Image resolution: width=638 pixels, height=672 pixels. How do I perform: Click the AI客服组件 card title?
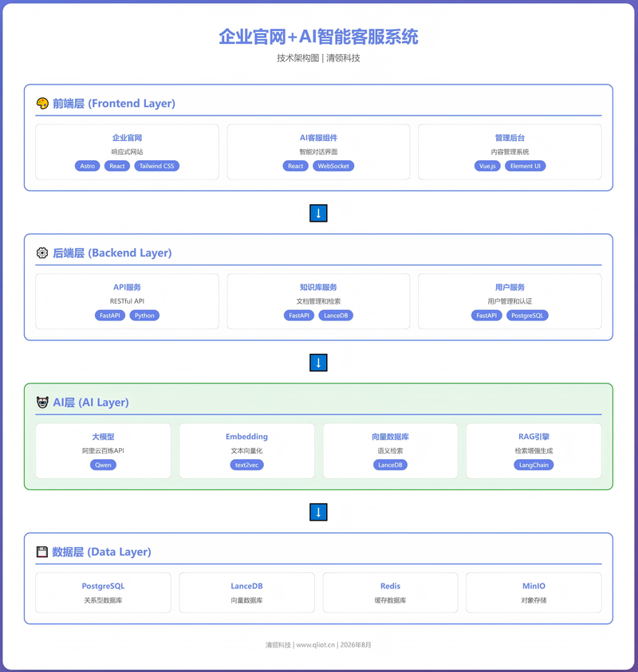318,138
